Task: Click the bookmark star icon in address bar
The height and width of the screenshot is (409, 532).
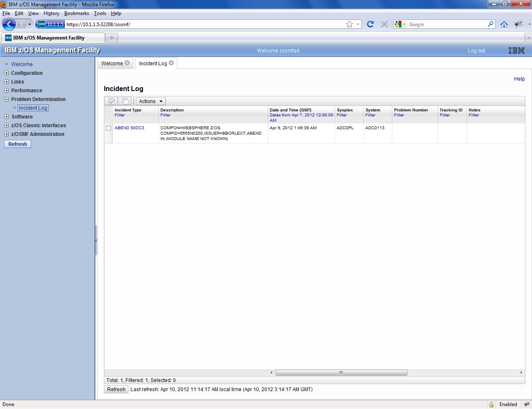Action: [350, 24]
